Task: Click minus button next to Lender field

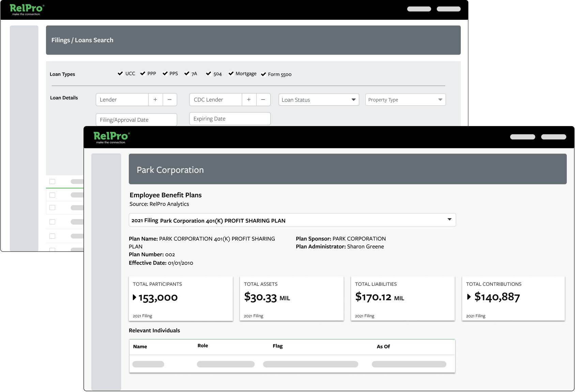Action: point(170,100)
